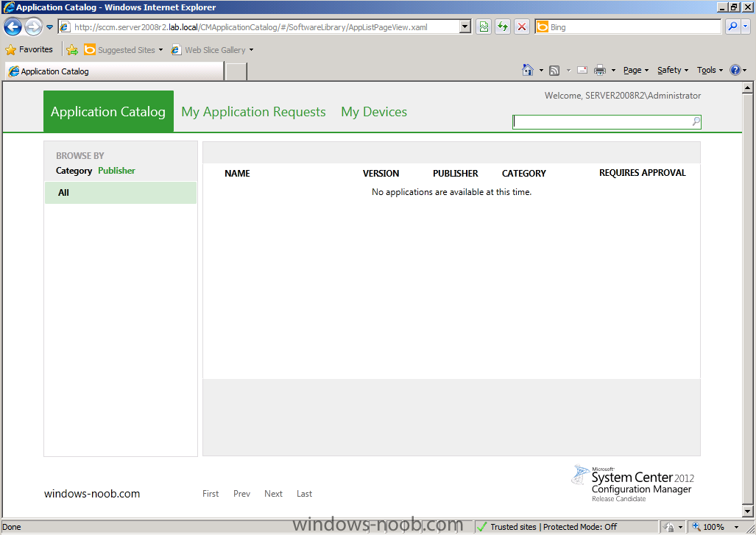This screenshot has height=535, width=756.
Task: Expand the Home button dropdown arrow
Action: point(541,71)
